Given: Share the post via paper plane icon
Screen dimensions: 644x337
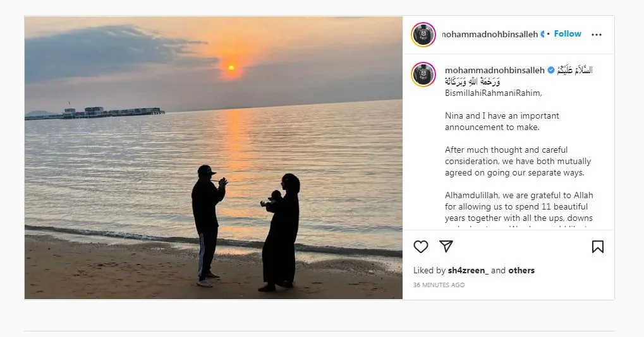Looking at the screenshot, I should point(446,247).
